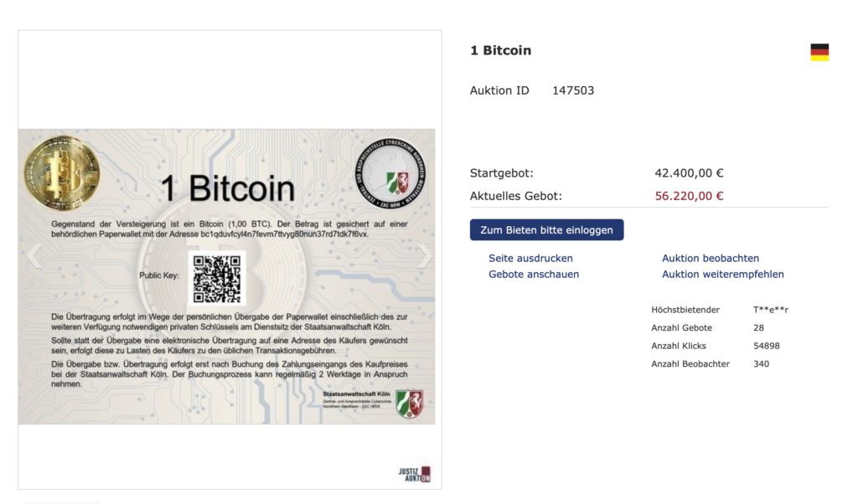Click the Startgebot value 42.400,00 €
This screenshot has width=858, height=504.
tap(689, 173)
